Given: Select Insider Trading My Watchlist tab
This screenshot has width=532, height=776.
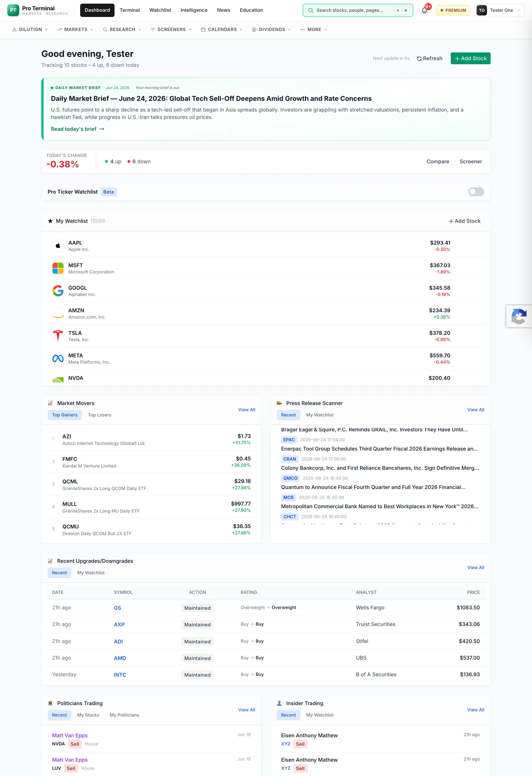Looking at the screenshot, I should (320, 715).
